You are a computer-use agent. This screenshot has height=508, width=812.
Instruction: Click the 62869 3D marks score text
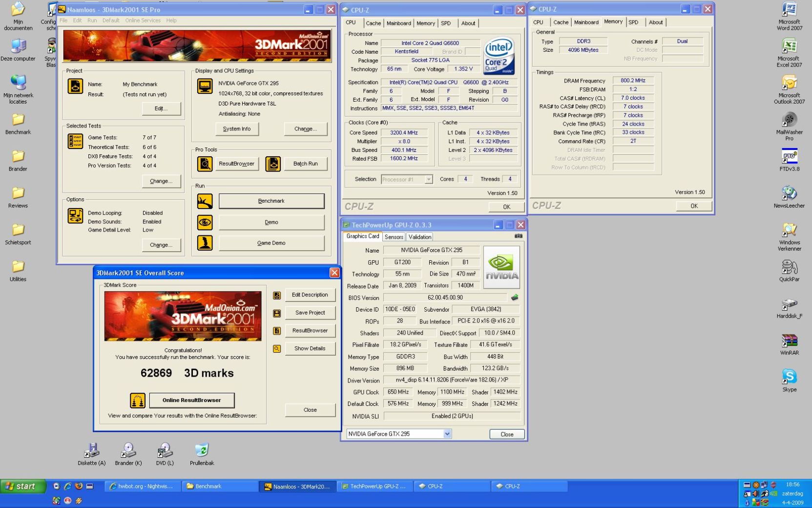(x=187, y=373)
